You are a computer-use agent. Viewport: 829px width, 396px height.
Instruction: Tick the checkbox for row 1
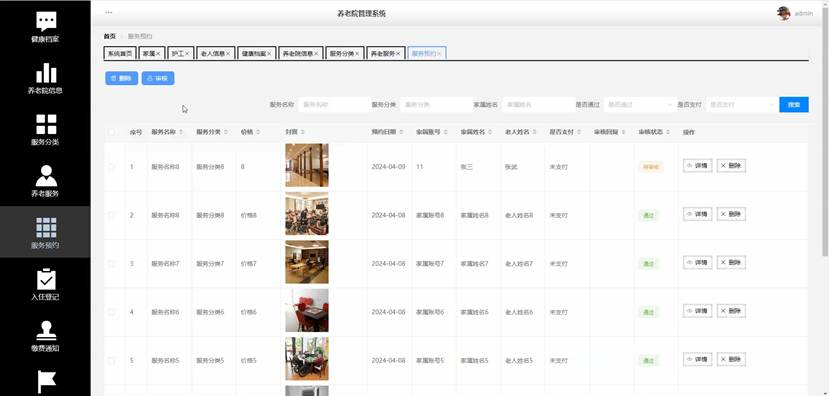tap(112, 167)
